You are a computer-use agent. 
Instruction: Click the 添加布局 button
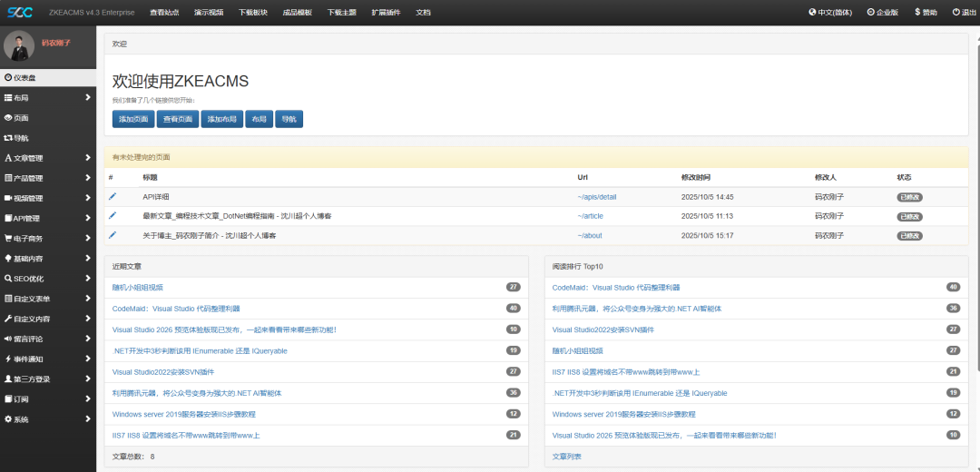coord(222,120)
